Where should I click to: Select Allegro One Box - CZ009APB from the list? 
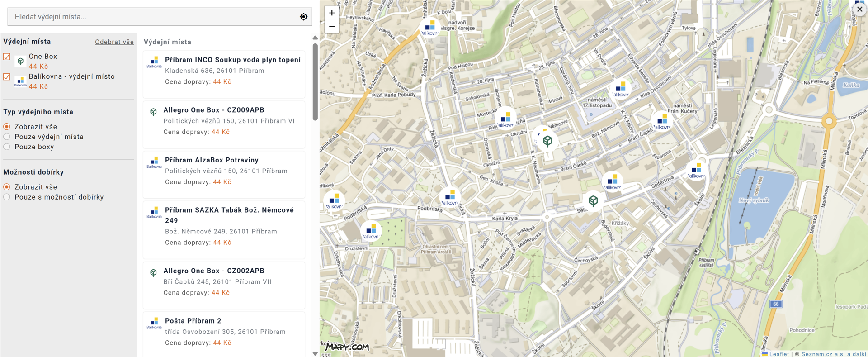pyautogui.click(x=213, y=110)
